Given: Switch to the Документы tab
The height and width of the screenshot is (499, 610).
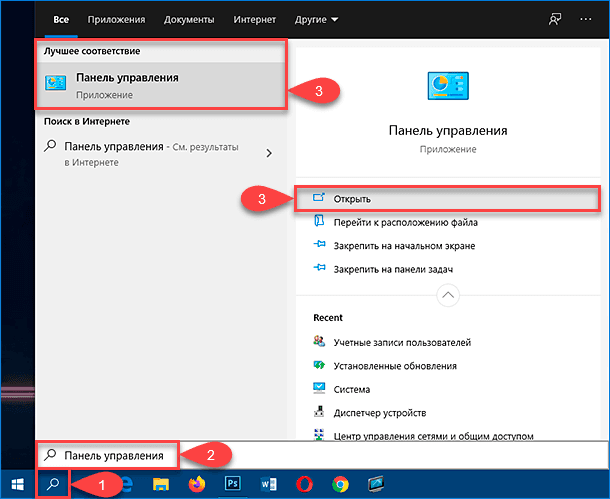Looking at the screenshot, I should point(189,19).
